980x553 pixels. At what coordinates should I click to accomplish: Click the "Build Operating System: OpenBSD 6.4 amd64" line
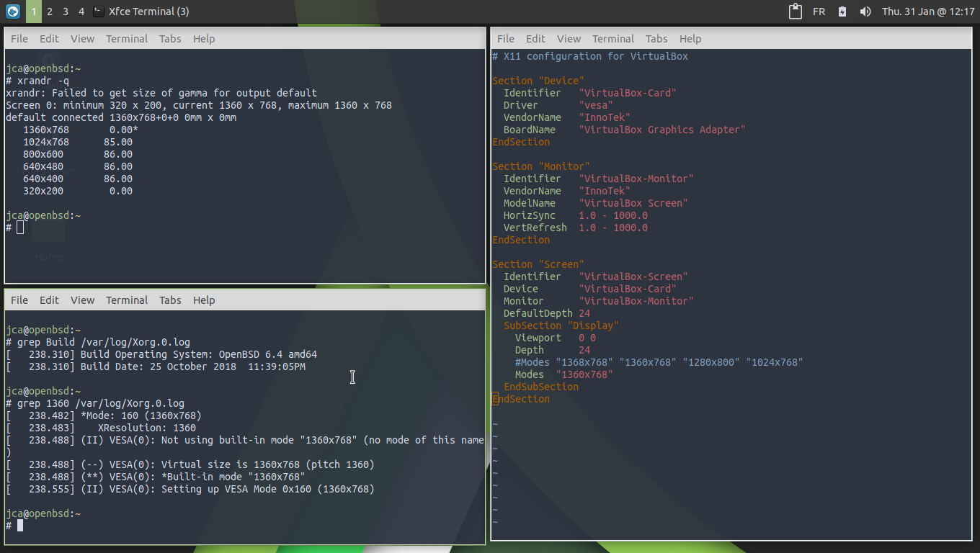coord(161,354)
